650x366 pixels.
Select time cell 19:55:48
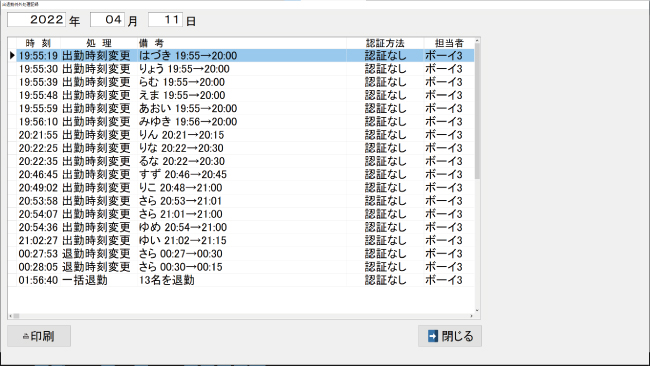coord(38,95)
